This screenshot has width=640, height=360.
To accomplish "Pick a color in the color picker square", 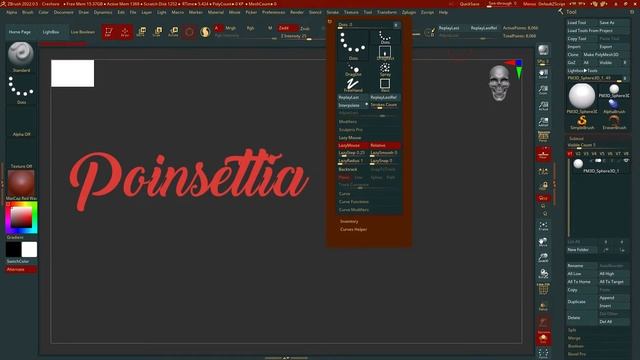I will pyautogui.click(x=21, y=217).
